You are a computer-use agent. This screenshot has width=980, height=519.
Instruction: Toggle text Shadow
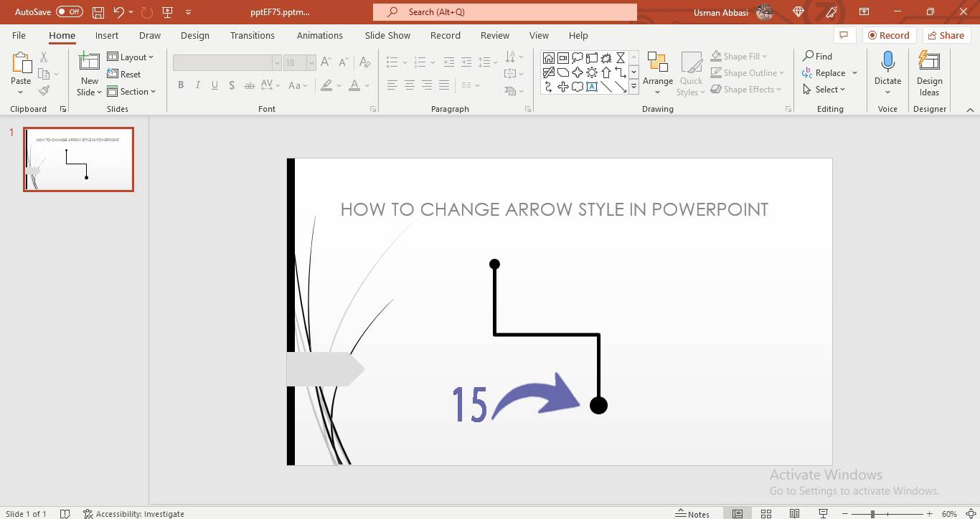pyautogui.click(x=232, y=85)
